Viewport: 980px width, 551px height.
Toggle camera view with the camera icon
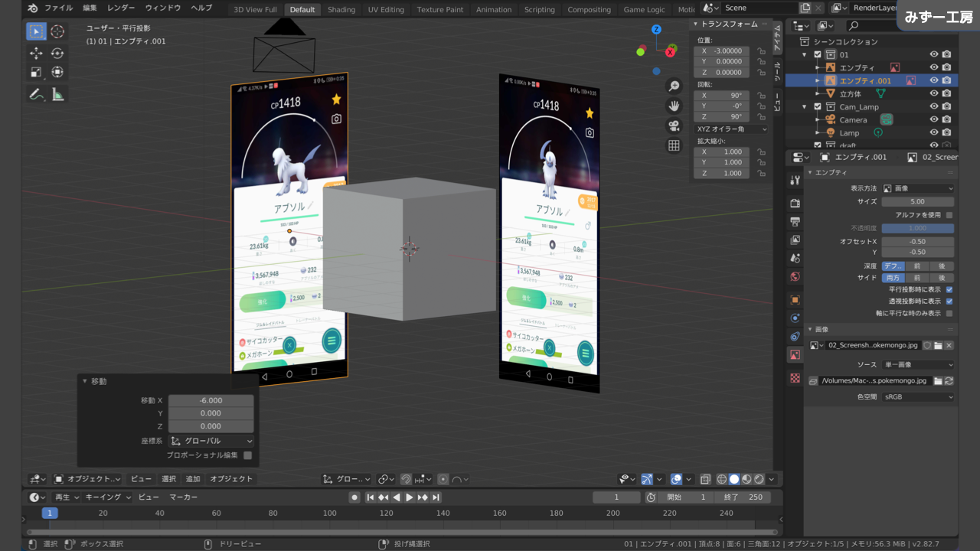(x=674, y=126)
